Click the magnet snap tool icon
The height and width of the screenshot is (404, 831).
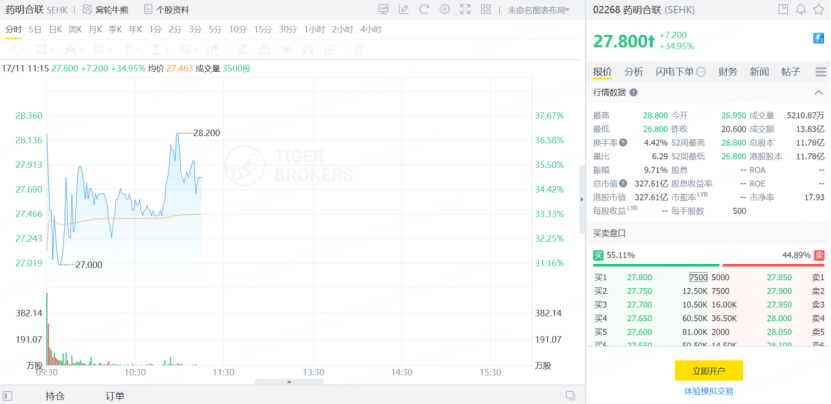click(x=307, y=49)
